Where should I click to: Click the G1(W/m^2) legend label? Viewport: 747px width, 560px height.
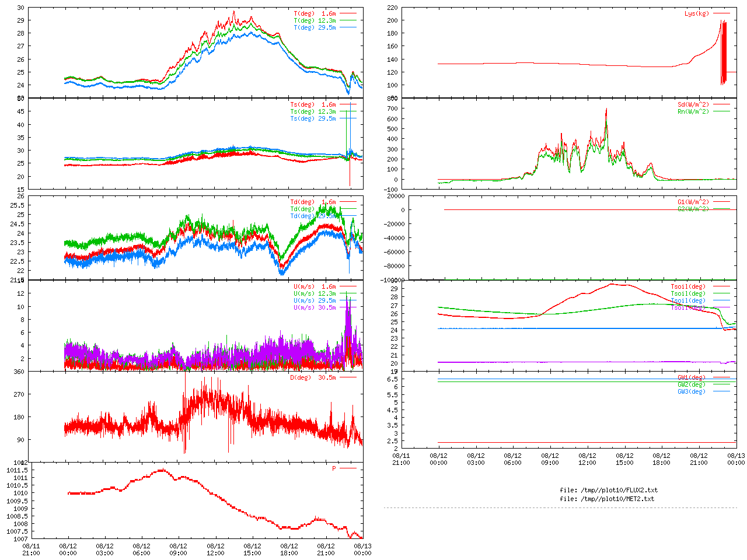[693, 202]
